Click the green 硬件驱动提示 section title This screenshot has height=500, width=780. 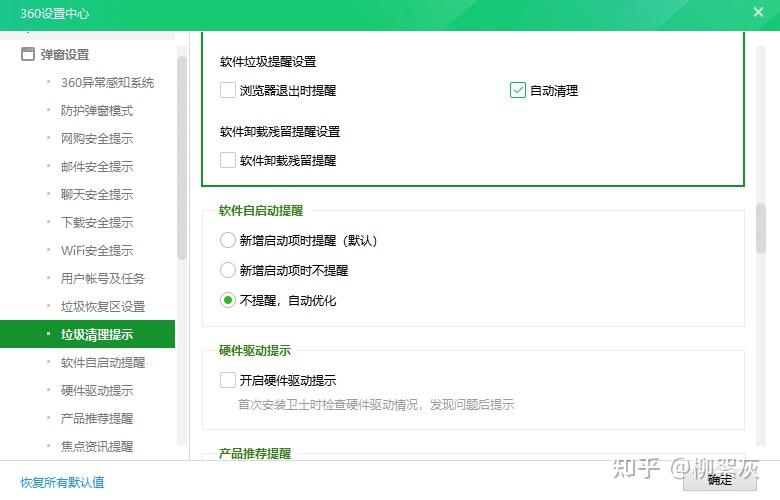(255, 350)
